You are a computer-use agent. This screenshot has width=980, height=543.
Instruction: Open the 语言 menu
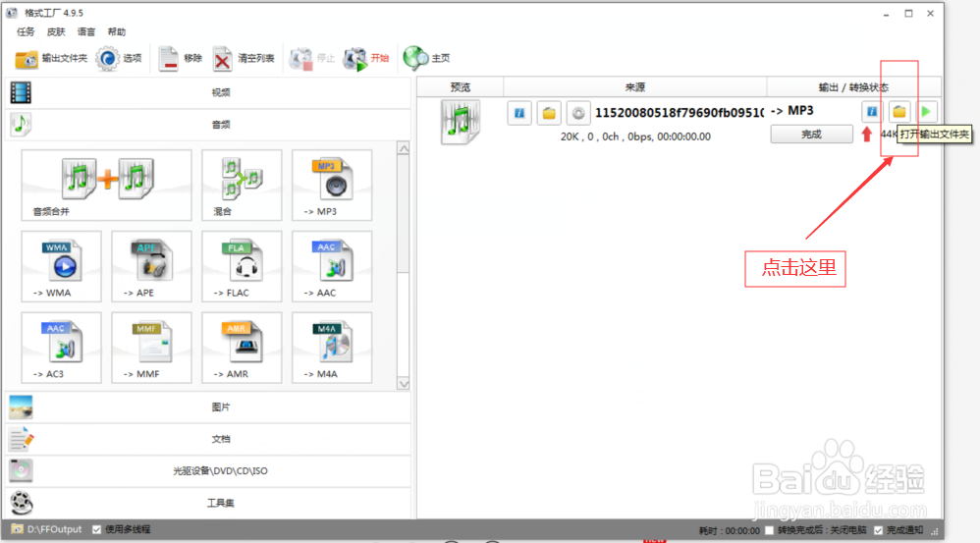pos(86,31)
